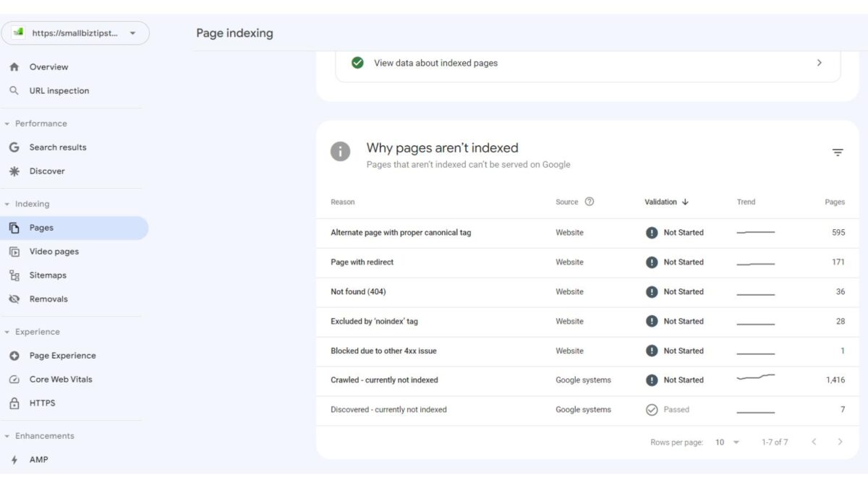Open Sitemaps in the sidebar

[x=48, y=275]
